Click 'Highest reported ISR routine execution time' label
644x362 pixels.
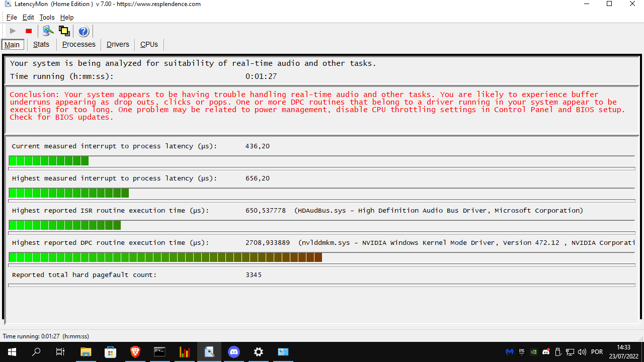(x=110, y=211)
